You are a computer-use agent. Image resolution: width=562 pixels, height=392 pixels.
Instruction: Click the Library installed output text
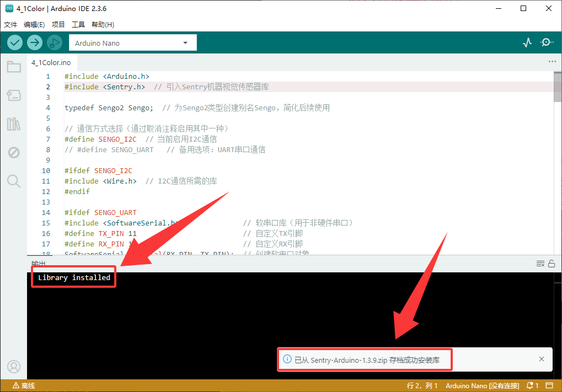coord(74,277)
